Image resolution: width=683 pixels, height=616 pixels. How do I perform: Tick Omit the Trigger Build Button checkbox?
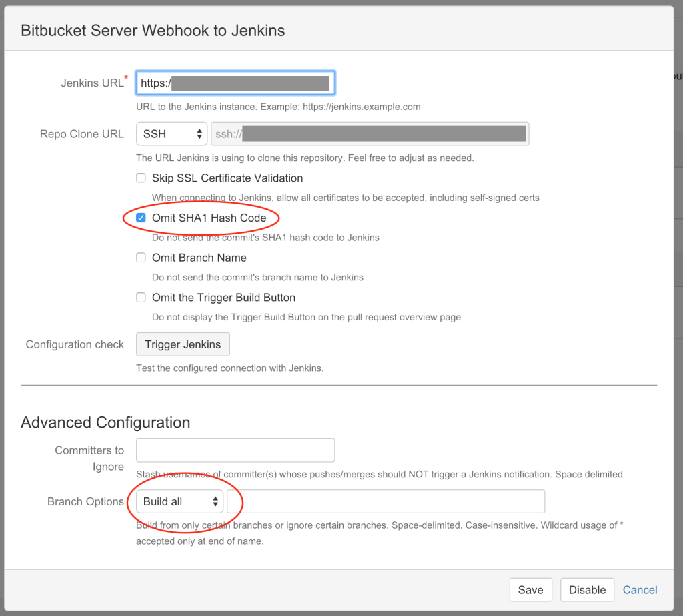[141, 297]
